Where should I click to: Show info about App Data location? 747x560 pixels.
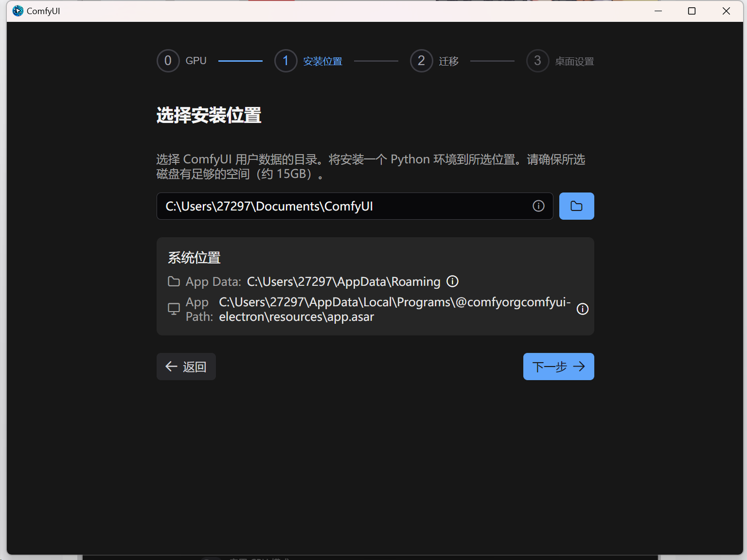pyautogui.click(x=452, y=282)
